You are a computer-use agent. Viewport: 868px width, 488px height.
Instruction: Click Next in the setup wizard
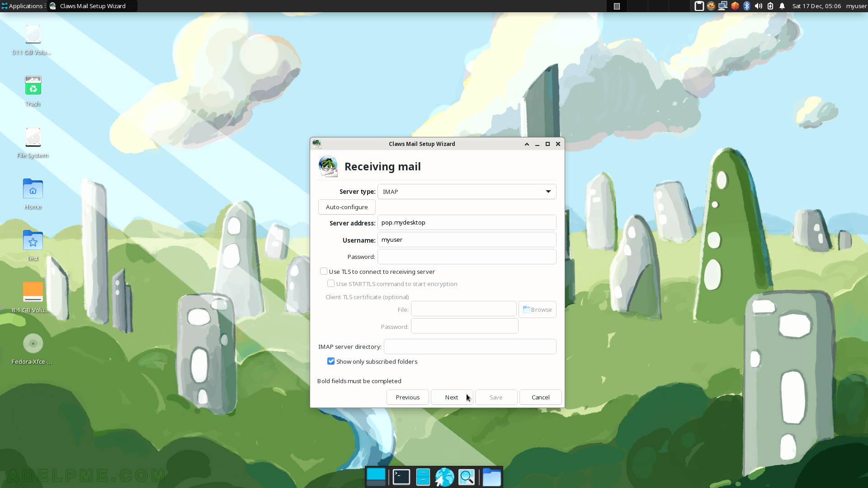tap(452, 397)
